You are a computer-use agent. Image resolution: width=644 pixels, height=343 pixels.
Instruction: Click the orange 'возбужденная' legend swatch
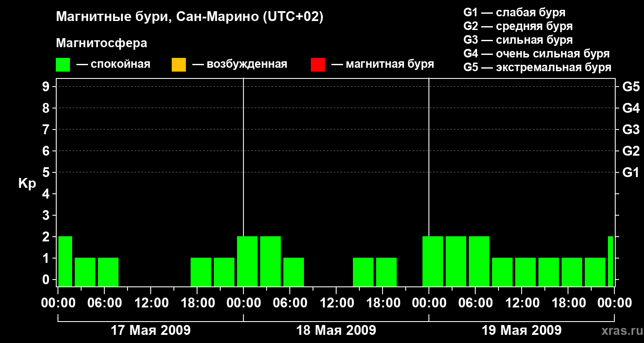click(179, 65)
